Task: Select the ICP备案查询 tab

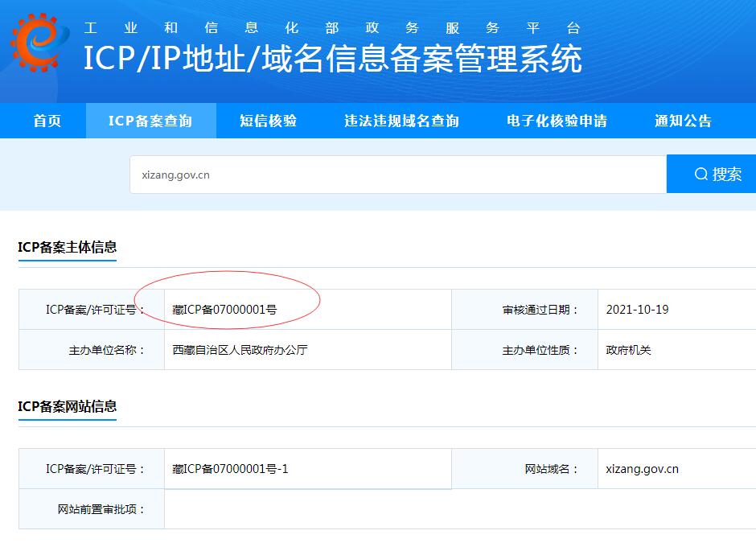Action: [x=150, y=121]
